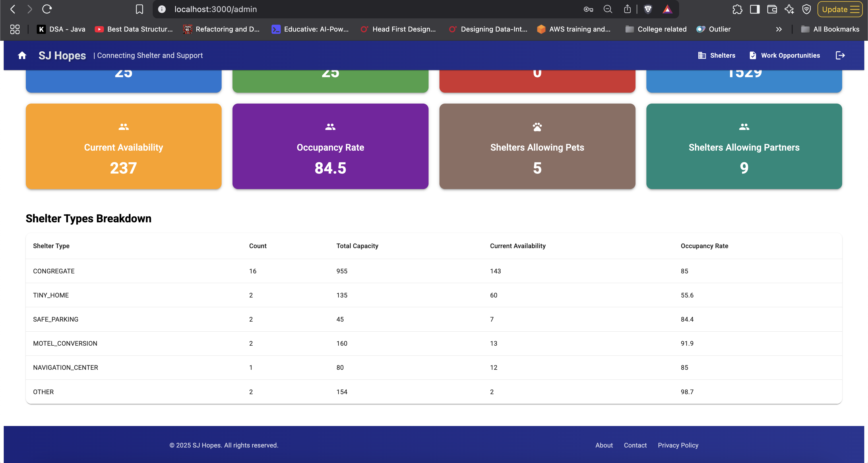Click the Contact footer link
This screenshot has width=868, height=463.
click(x=635, y=445)
